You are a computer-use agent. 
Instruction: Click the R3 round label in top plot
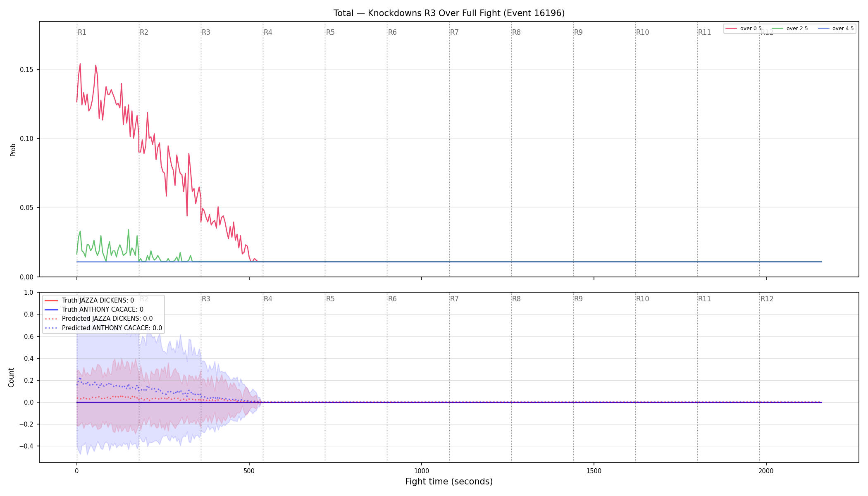click(206, 32)
